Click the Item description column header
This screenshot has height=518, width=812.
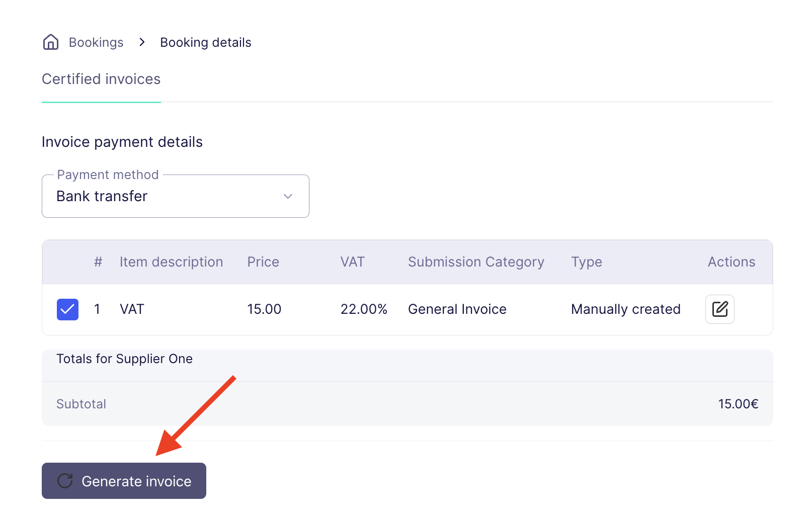(x=171, y=262)
